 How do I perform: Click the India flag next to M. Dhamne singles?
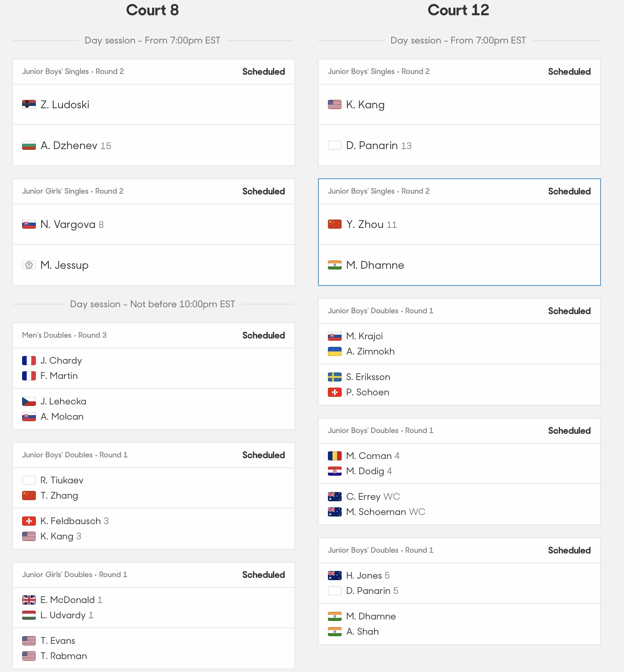pos(335,265)
